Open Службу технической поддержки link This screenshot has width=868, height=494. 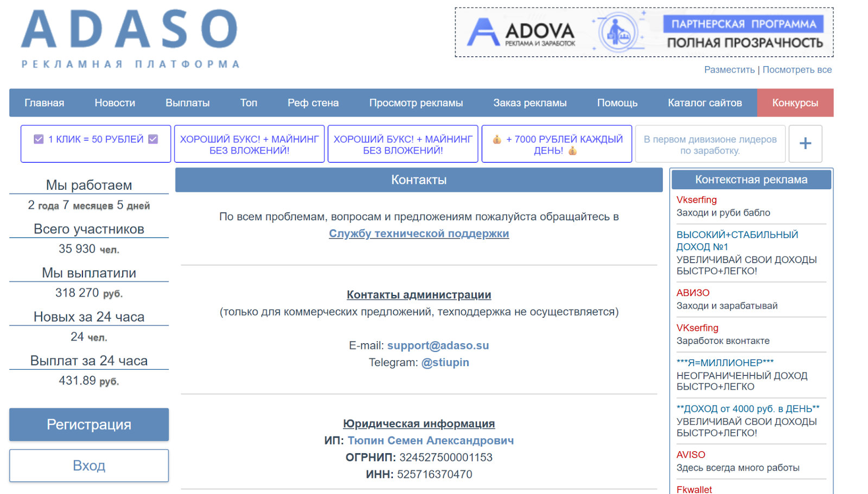(419, 234)
